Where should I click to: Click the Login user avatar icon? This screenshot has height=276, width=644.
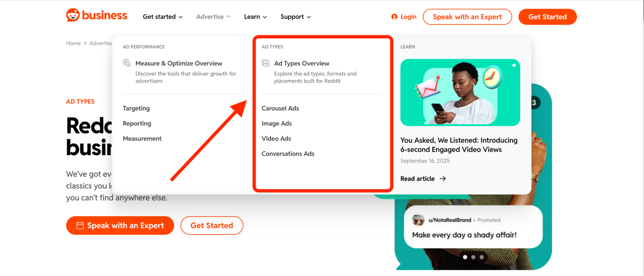(x=394, y=17)
